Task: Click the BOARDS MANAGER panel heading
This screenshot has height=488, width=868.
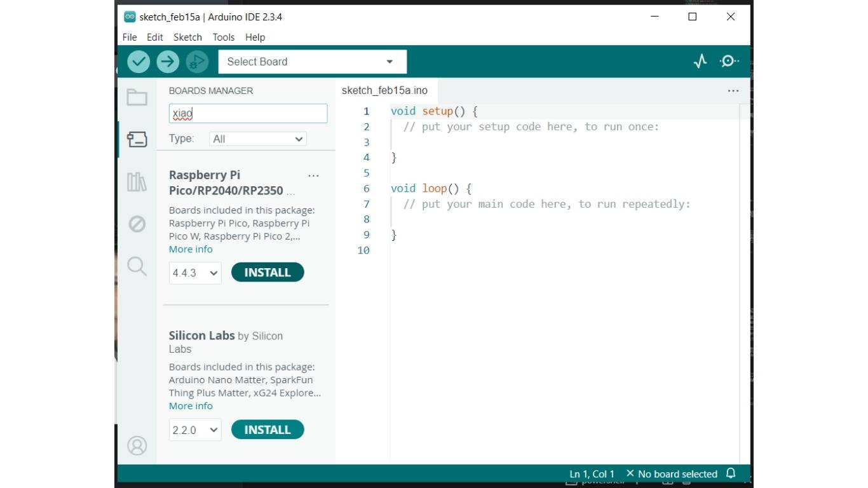Action: coord(211,91)
